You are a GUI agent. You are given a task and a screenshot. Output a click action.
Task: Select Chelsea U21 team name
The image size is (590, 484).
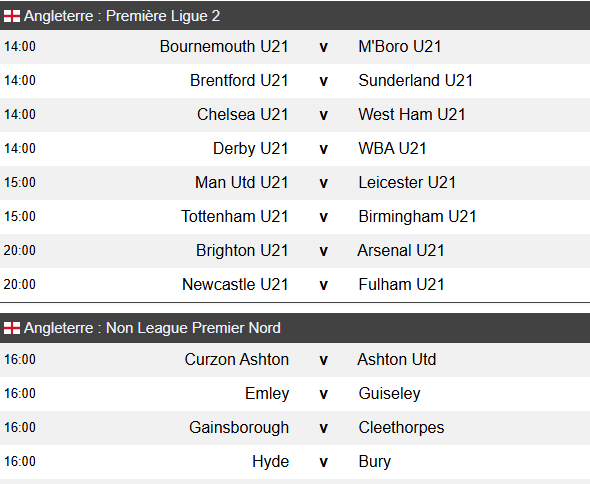[x=243, y=114]
